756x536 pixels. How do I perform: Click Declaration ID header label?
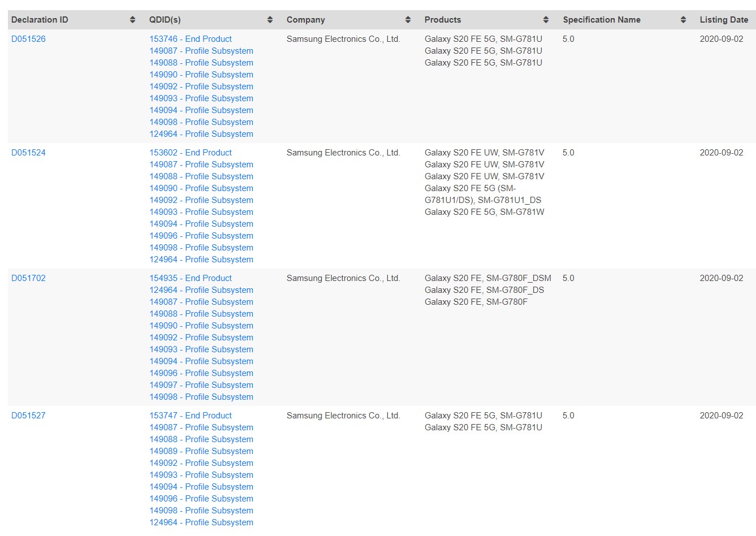point(40,20)
